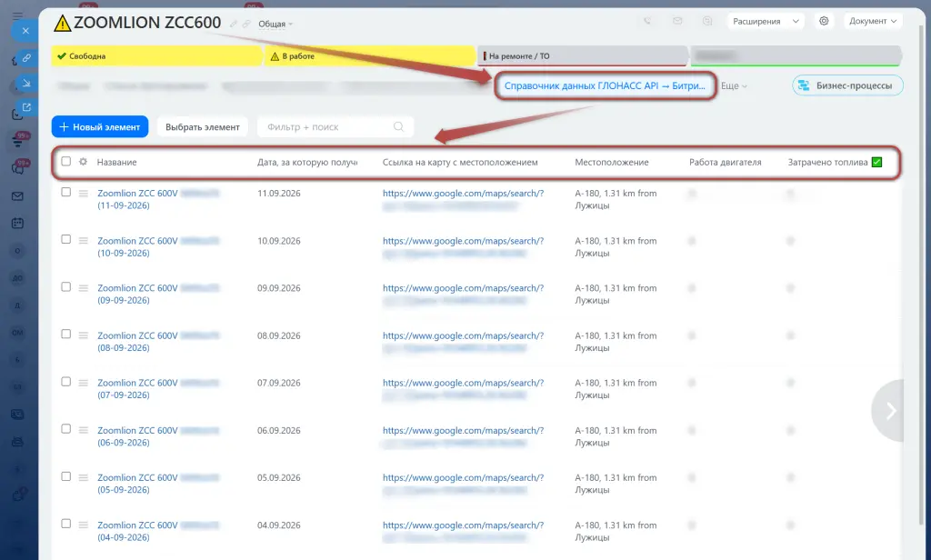Screen dimensions: 931x560
Task: Check the 09.09.2026 row checkbox
Action: click(65, 287)
